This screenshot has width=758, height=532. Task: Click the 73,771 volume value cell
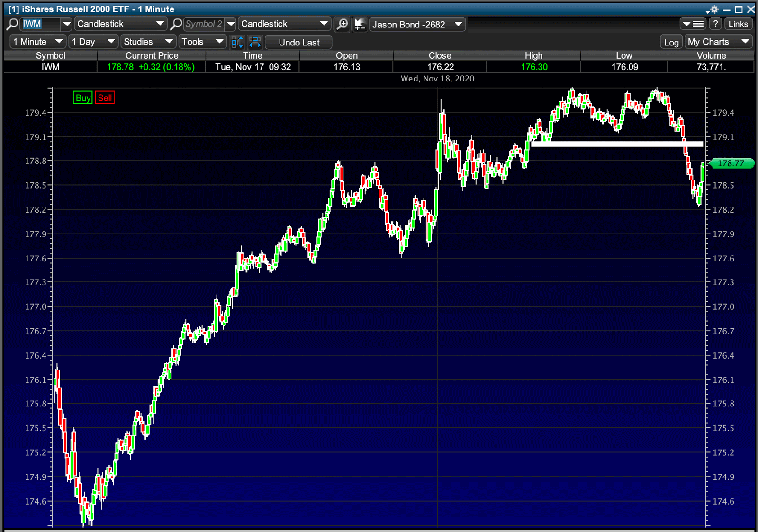(711, 67)
